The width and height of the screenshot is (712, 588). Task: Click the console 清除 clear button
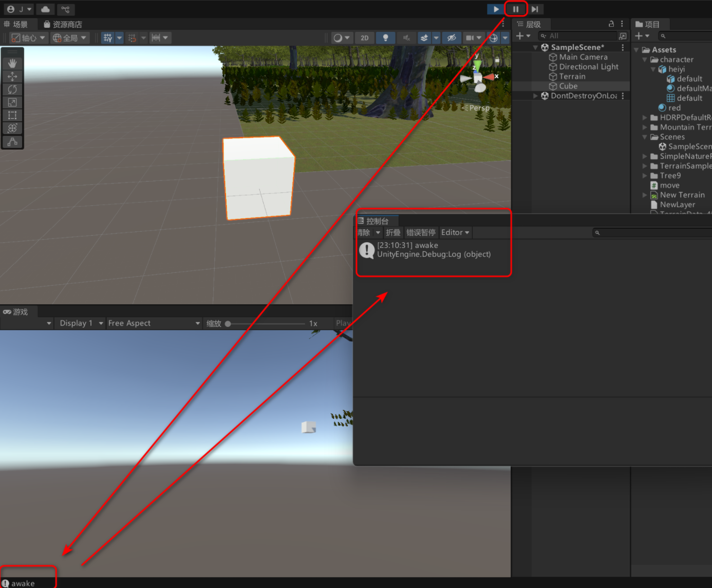tap(364, 233)
